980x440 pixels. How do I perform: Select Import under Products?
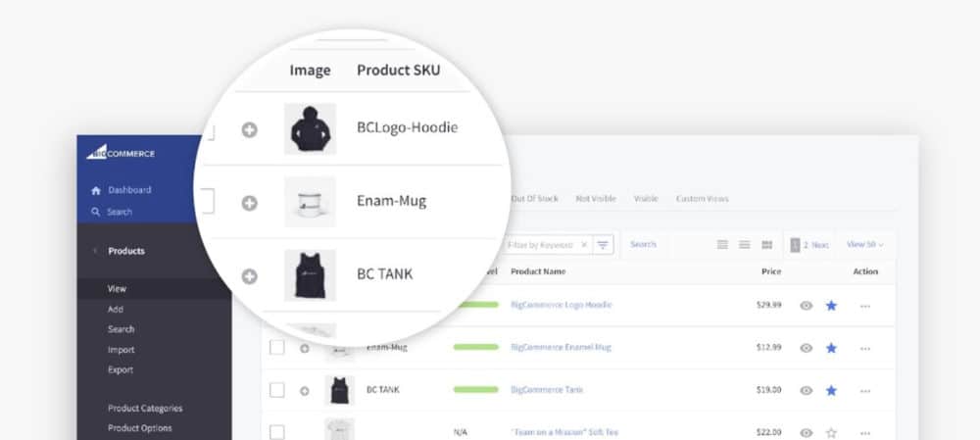122,350
